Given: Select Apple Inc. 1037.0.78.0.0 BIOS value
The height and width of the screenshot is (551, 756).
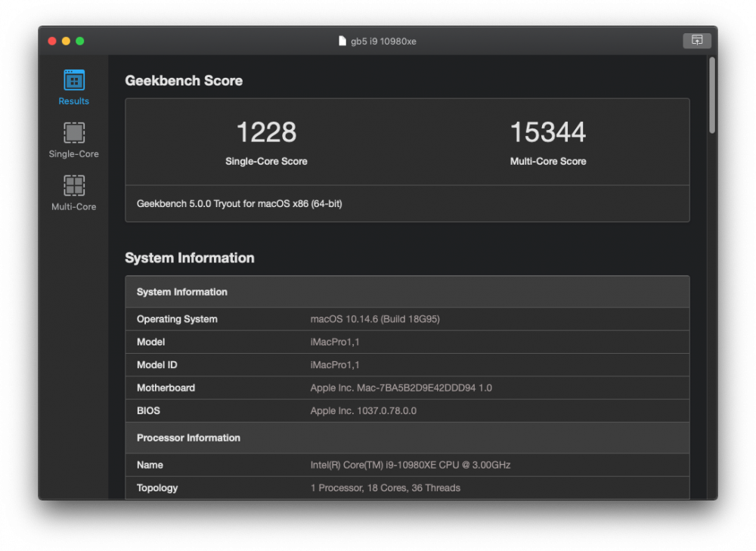Looking at the screenshot, I should pyautogui.click(x=364, y=410).
